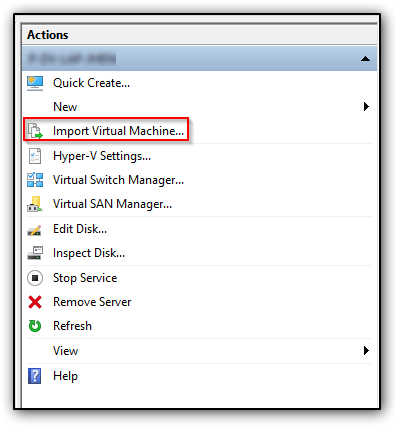The width and height of the screenshot is (398, 427).
Task: Click the blue Help question mark icon
Action: [35, 376]
